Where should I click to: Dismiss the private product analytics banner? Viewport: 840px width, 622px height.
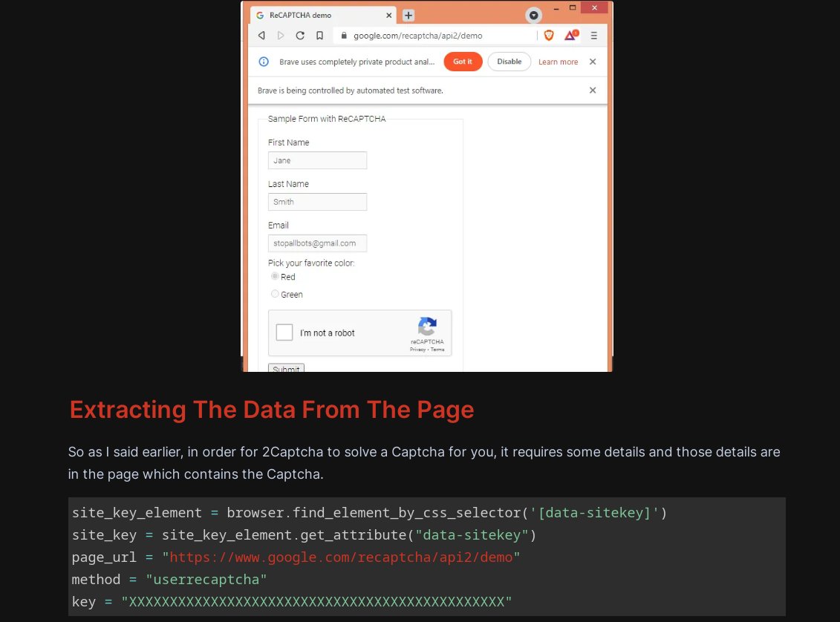[593, 62]
